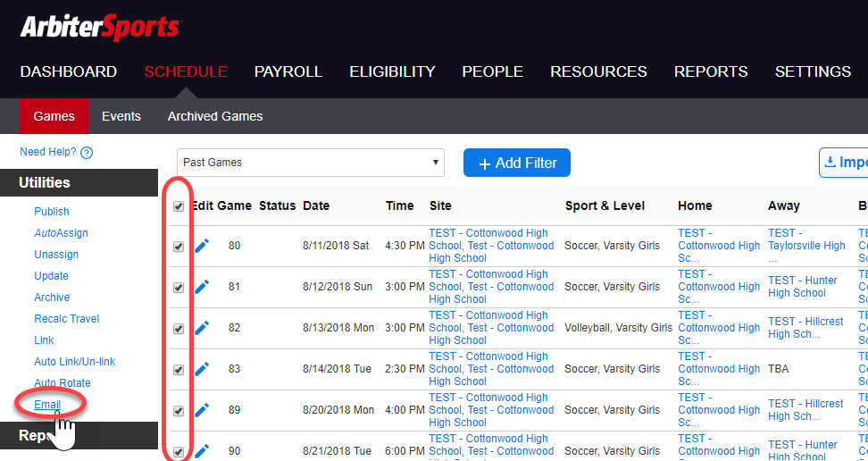The width and height of the screenshot is (868, 461).
Task: Open the SETTINGS menu
Action: tap(813, 71)
